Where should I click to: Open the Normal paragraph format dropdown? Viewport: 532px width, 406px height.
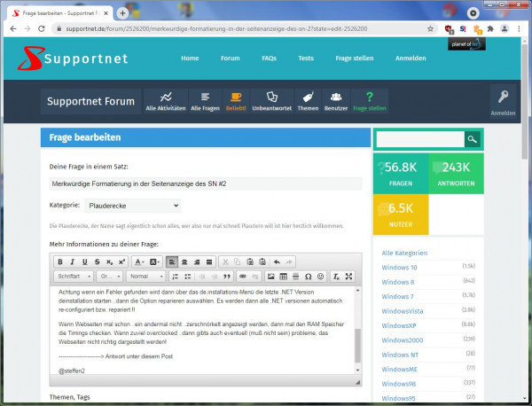coord(146,277)
